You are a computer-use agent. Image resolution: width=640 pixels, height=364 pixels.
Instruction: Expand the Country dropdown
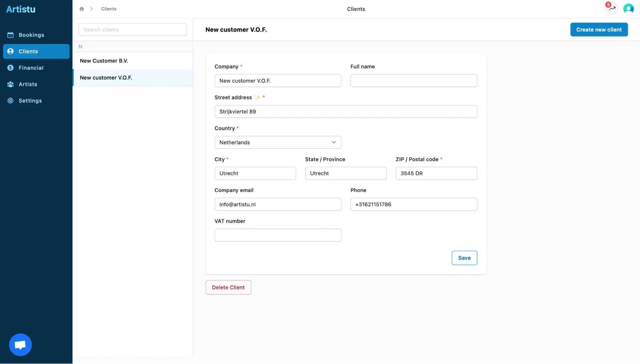coord(278,142)
